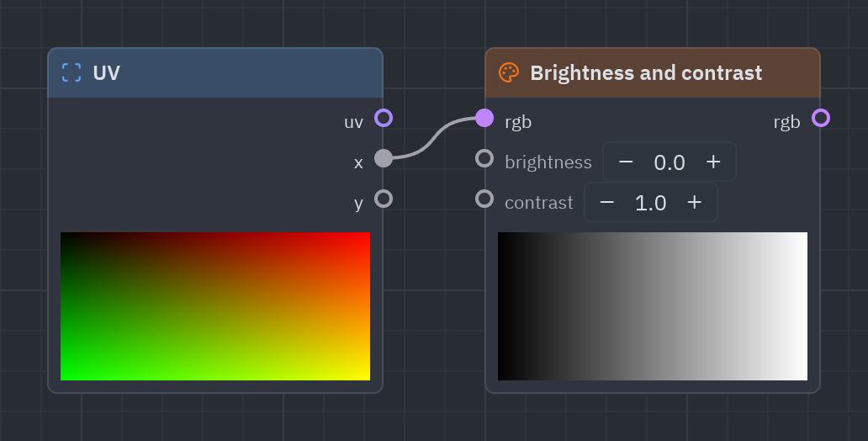Click the brightness label text

(548, 162)
